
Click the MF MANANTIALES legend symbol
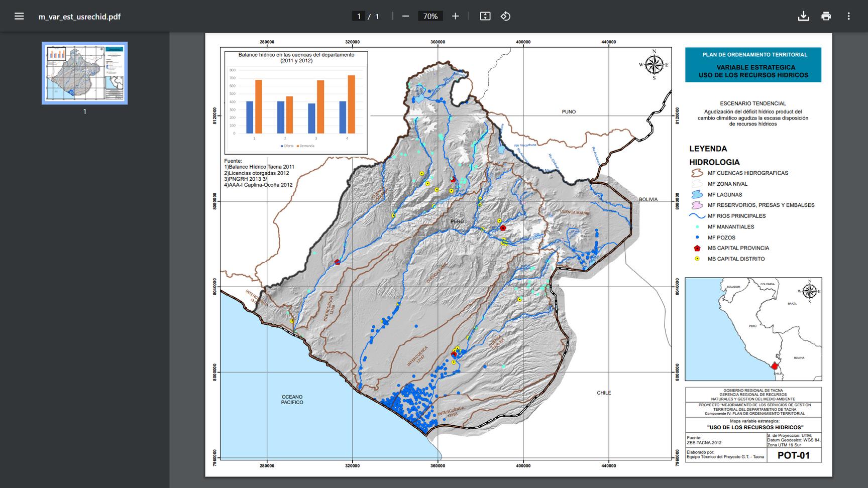click(697, 226)
